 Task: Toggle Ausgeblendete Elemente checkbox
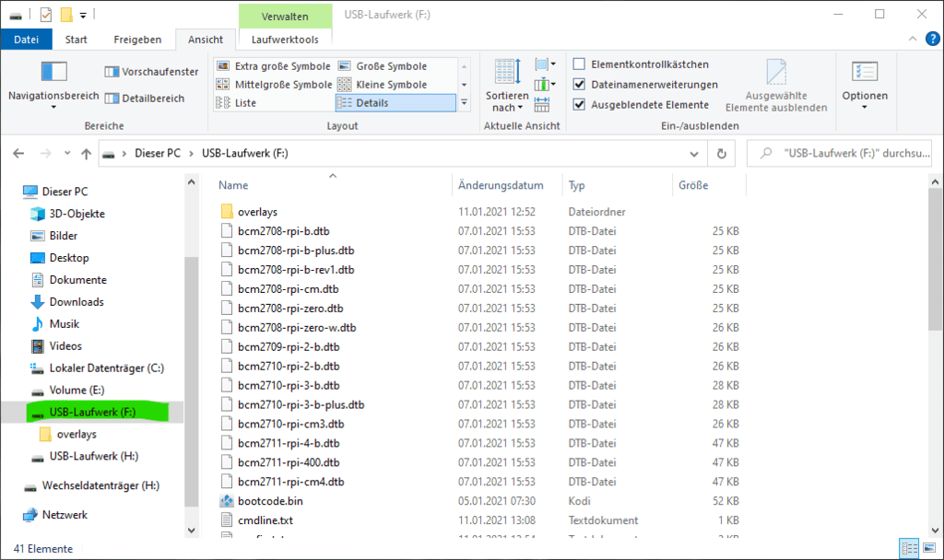(579, 105)
